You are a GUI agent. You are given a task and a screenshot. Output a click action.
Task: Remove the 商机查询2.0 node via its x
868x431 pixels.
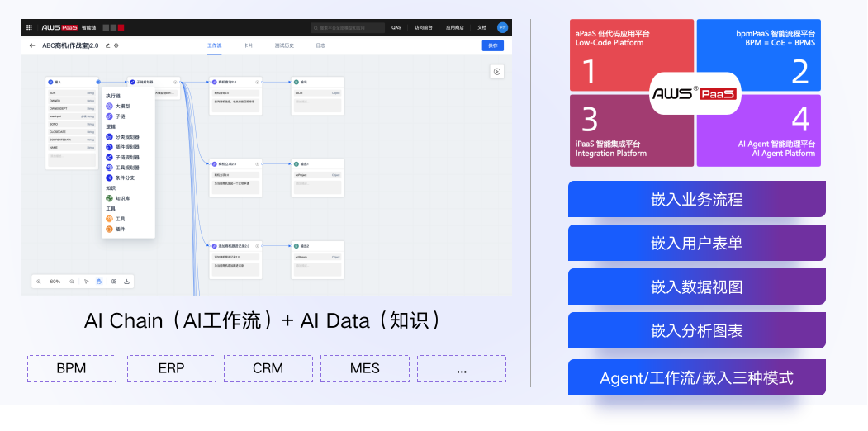point(258,82)
